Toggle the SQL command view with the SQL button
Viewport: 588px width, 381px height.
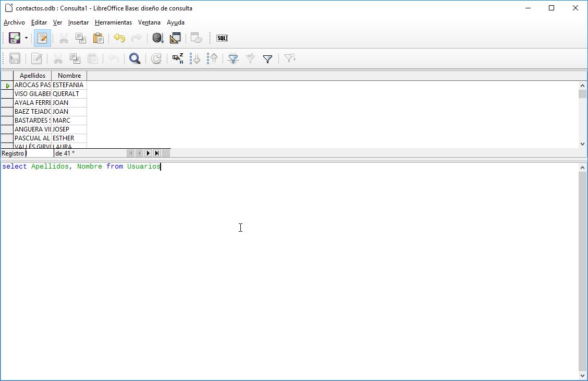[222, 38]
